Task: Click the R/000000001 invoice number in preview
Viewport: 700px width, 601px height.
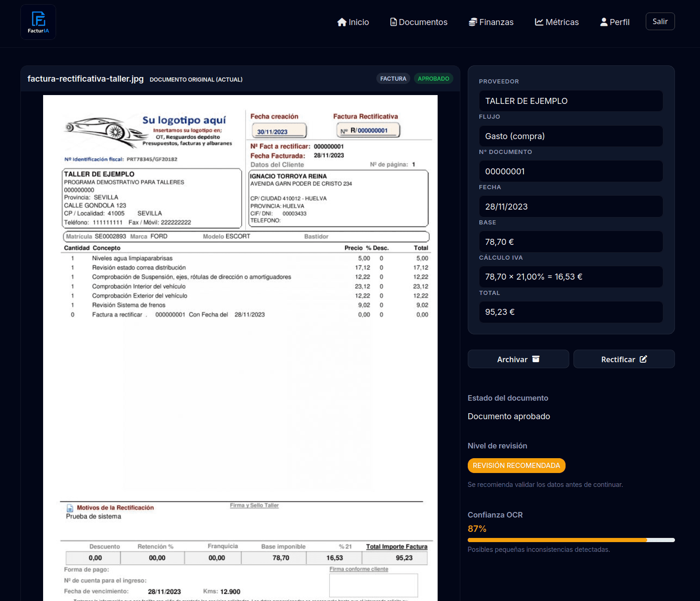Action: coord(369,131)
